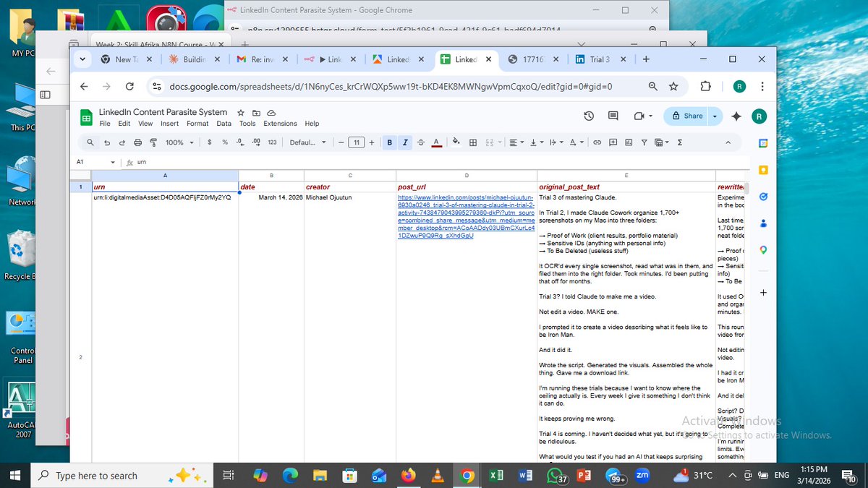Open Google Tasks side panel
Image resolution: width=868 pixels, height=488 pixels.
pyautogui.click(x=763, y=197)
